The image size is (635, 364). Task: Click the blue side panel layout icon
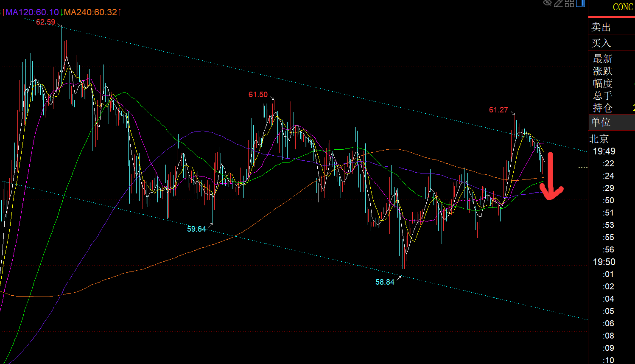pos(580,3)
